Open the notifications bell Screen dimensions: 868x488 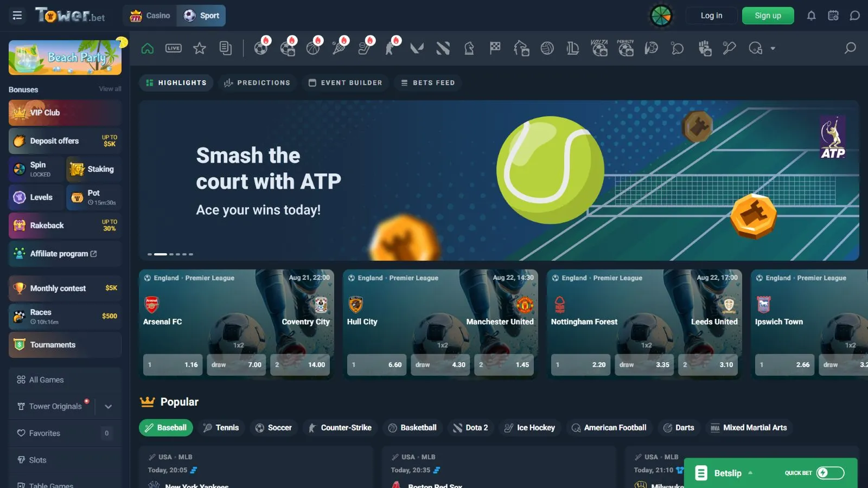pyautogui.click(x=812, y=16)
